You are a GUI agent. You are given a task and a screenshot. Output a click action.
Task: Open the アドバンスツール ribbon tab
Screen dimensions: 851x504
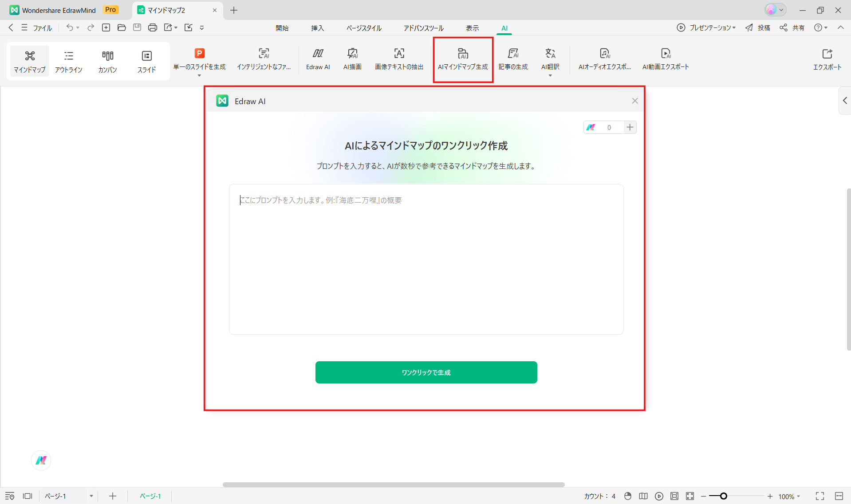pyautogui.click(x=423, y=28)
